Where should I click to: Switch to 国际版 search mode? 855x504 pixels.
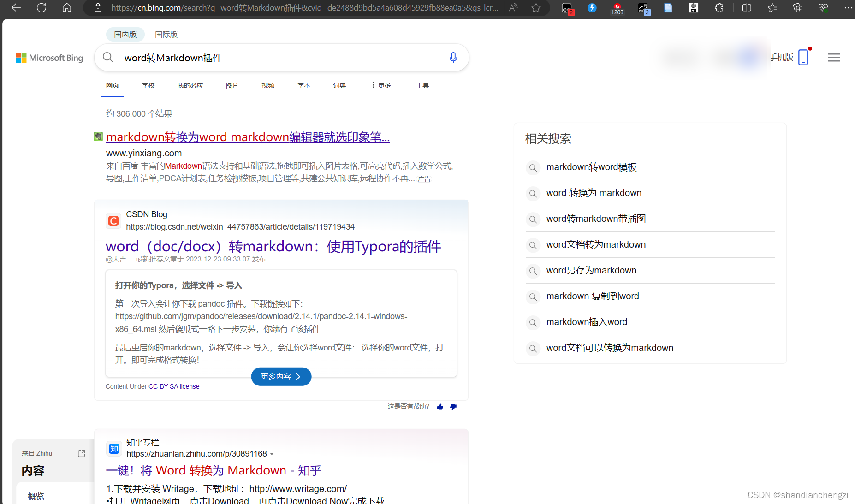[166, 34]
